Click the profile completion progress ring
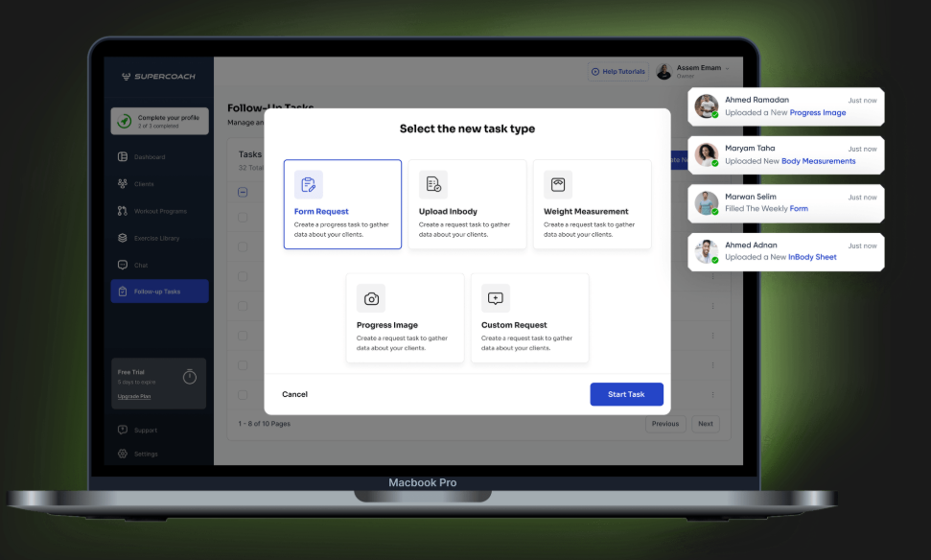The image size is (931, 560). [x=124, y=121]
